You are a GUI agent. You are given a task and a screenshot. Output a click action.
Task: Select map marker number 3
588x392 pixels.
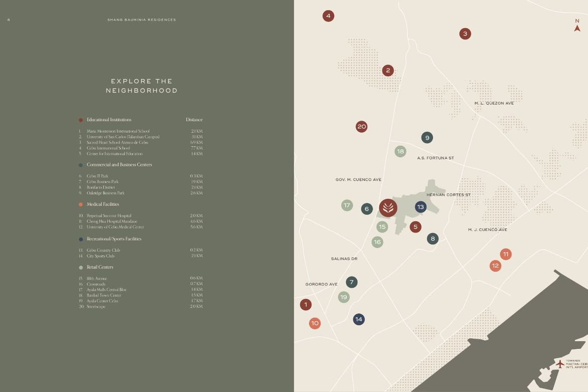click(x=465, y=34)
